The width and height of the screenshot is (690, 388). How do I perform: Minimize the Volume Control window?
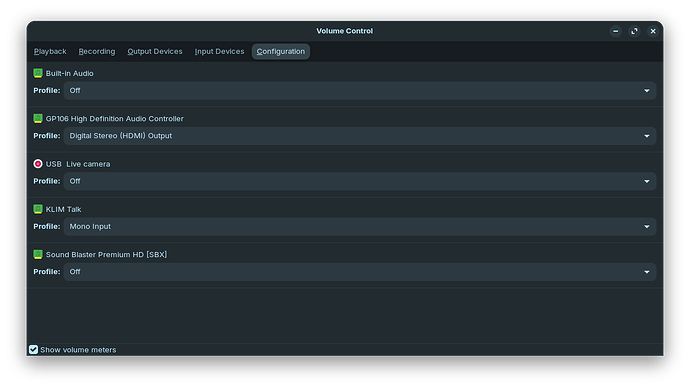pos(616,31)
